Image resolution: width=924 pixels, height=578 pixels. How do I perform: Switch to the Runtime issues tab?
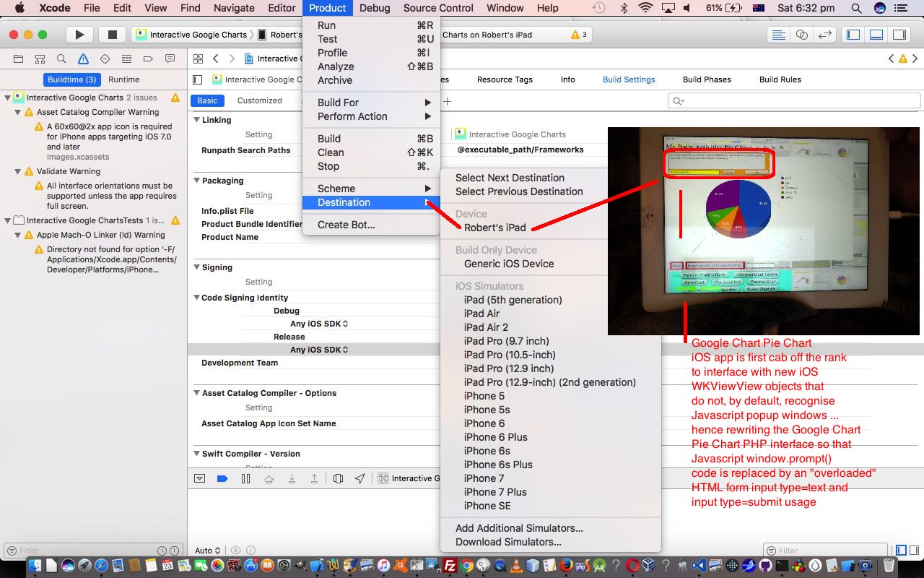(x=124, y=79)
